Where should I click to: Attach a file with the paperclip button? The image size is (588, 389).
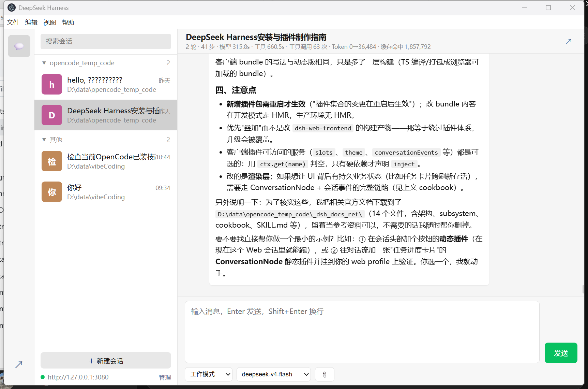click(325, 374)
